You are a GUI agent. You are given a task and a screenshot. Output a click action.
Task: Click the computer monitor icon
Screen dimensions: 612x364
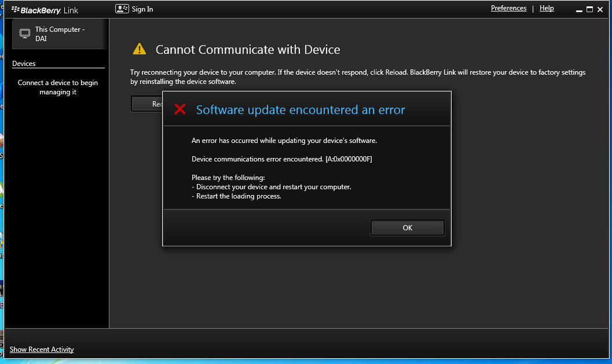(24, 34)
